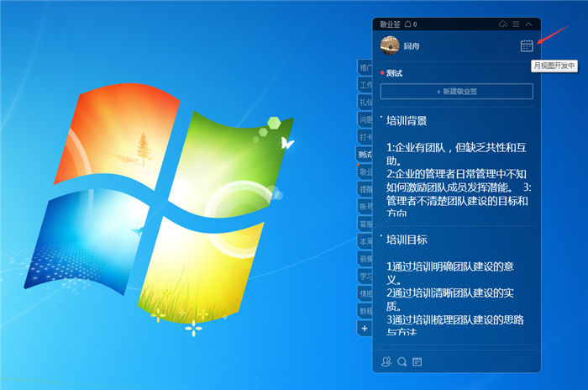This screenshot has height=390, width=588.
Task: Open the contacts icon at panel bottom
Action: tap(386, 361)
